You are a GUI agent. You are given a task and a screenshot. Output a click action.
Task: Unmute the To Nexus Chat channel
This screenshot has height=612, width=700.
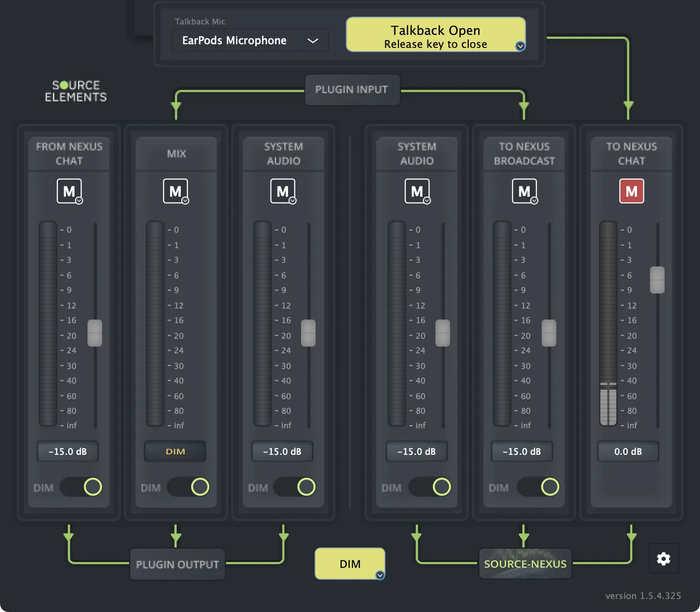click(631, 191)
